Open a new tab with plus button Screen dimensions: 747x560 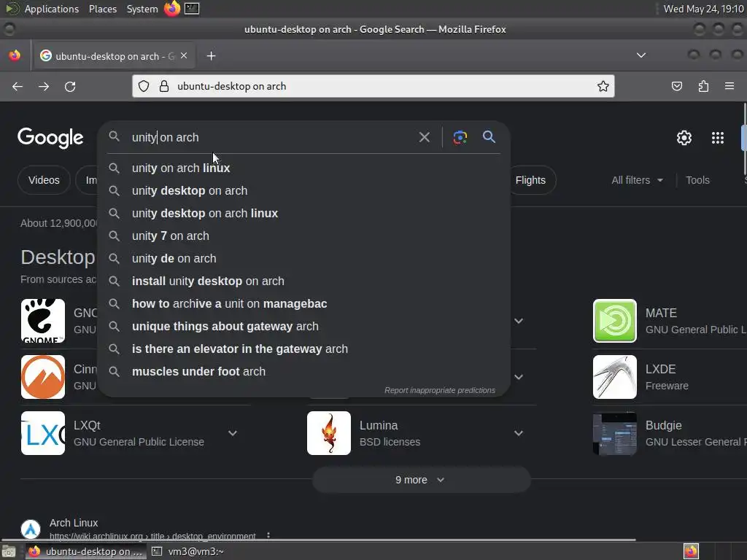point(211,56)
